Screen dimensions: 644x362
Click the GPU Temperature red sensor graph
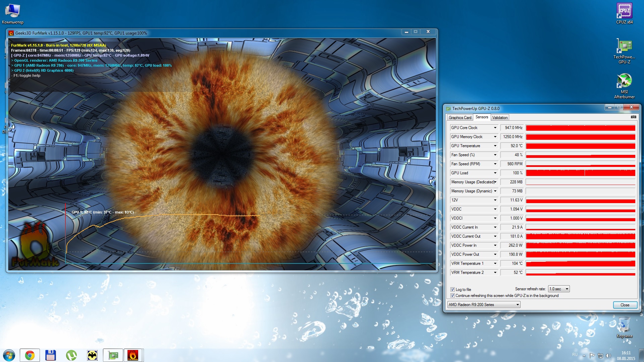[x=580, y=146]
